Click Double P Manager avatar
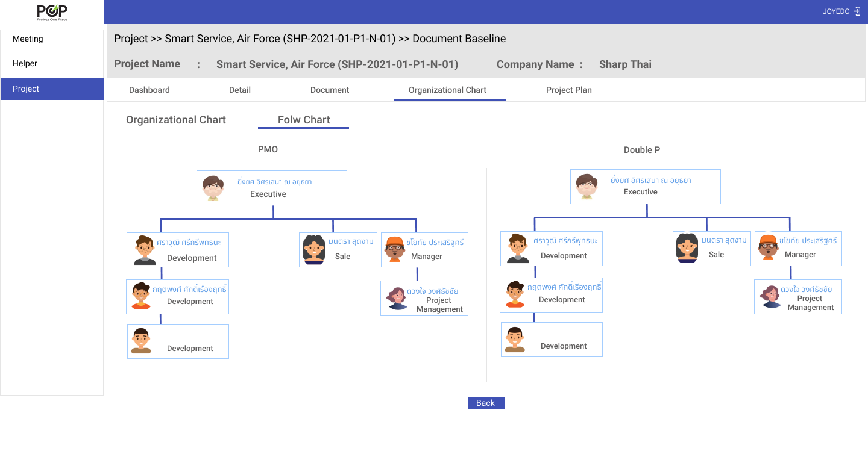Screen dimensions: 868x451 tap(768, 247)
